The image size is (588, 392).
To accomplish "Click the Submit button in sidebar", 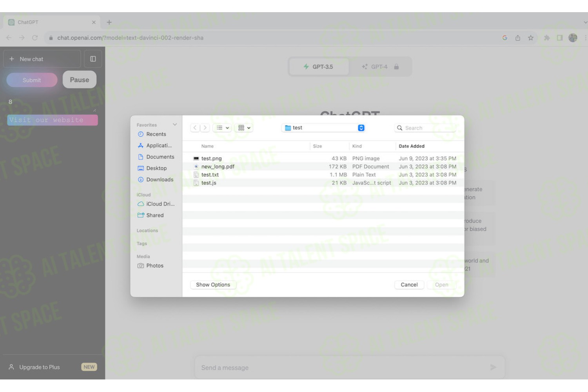I will pos(32,80).
